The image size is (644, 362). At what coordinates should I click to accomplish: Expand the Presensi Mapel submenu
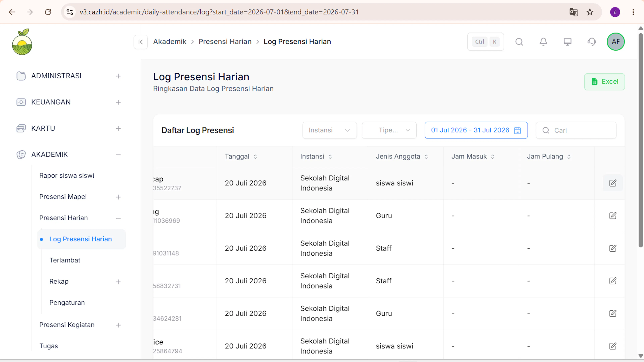pos(118,197)
